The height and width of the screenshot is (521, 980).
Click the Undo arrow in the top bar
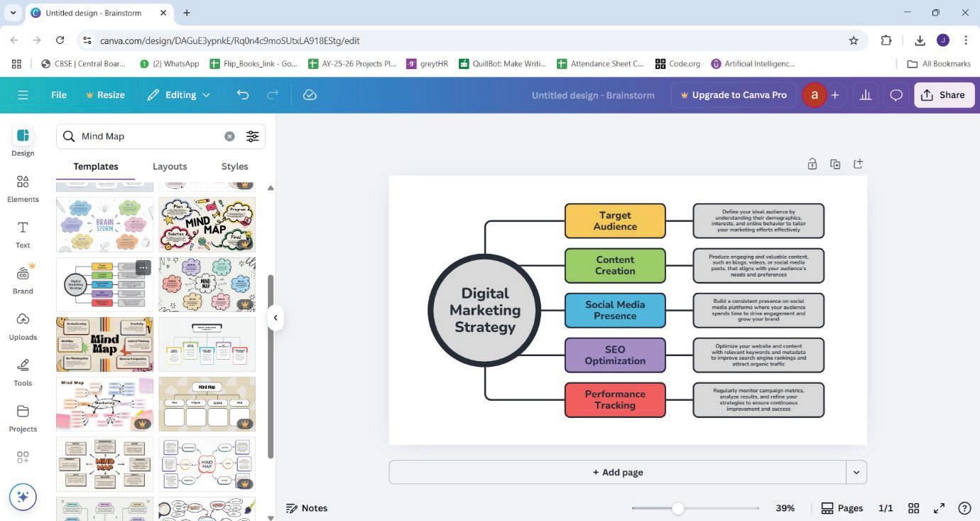243,95
